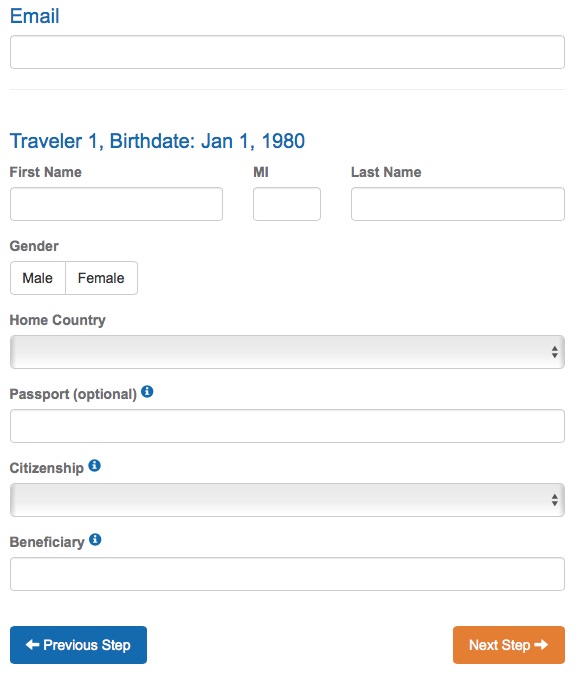Click the Passport info icon
The width and height of the screenshot is (577, 679).
pos(147,392)
